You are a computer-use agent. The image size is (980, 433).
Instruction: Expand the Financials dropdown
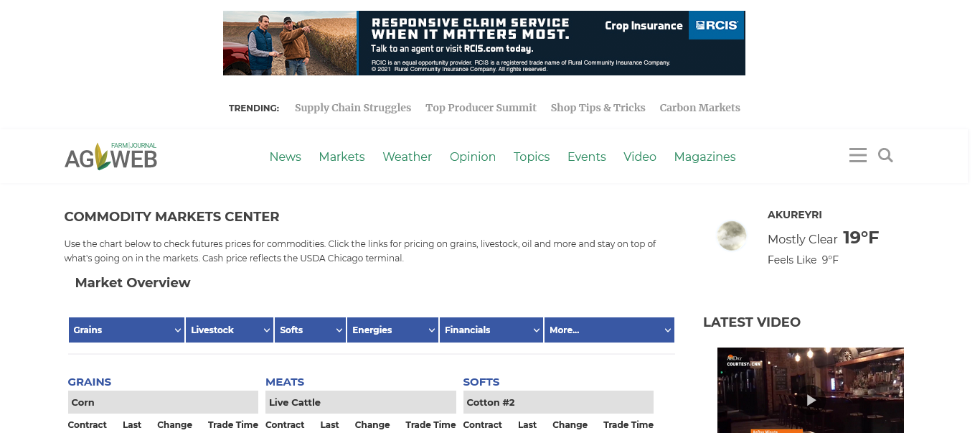click(491, 330)
